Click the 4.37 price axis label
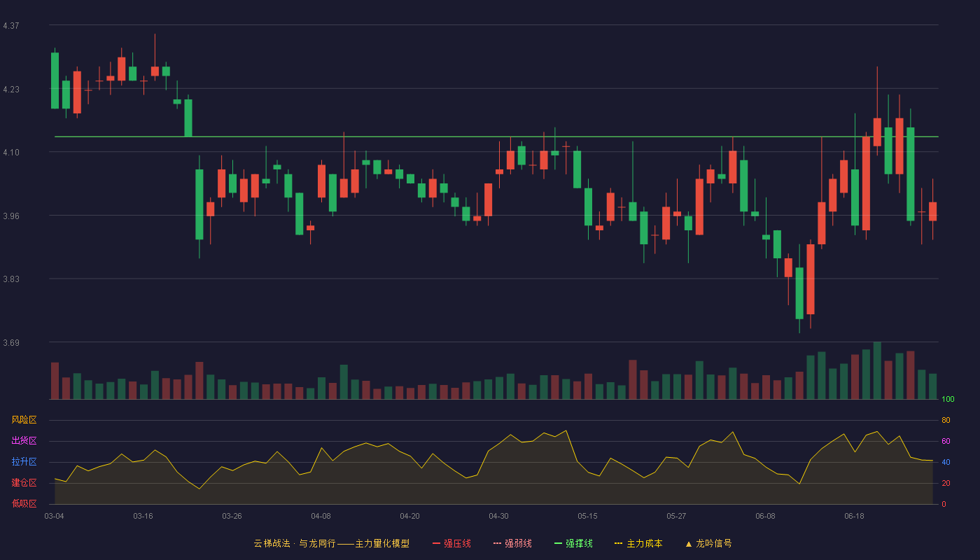The width and height of the screenshot is (980, 560). coord(11,26)
